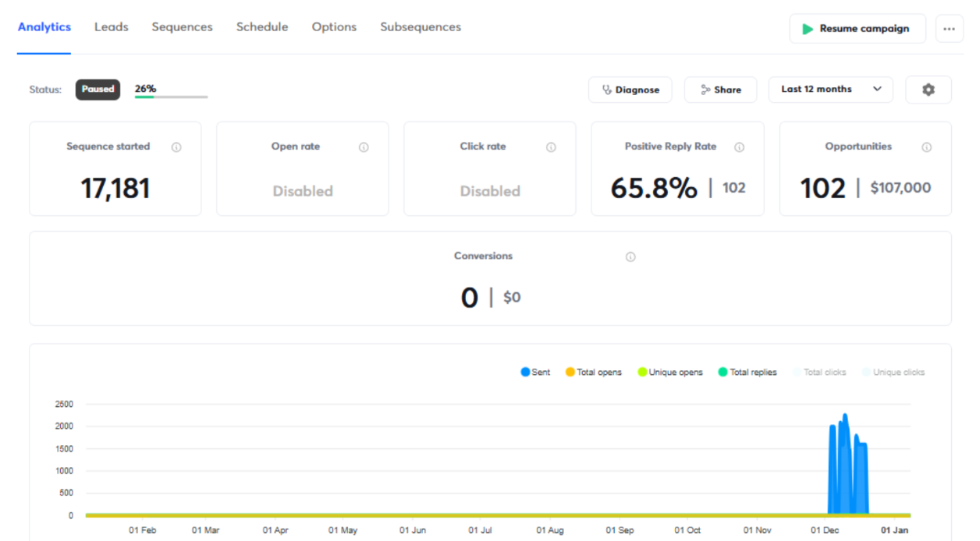The image size is (980, 541).
Task: Click the Positive Reply Rate info icon
Action: click(x=739, y=147)
